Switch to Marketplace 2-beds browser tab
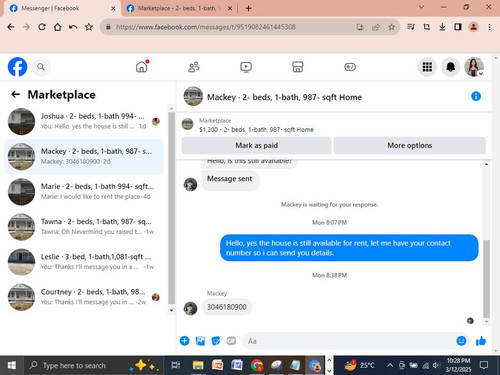The height and width of the screenshot is (375, 500). pos(177,8)
